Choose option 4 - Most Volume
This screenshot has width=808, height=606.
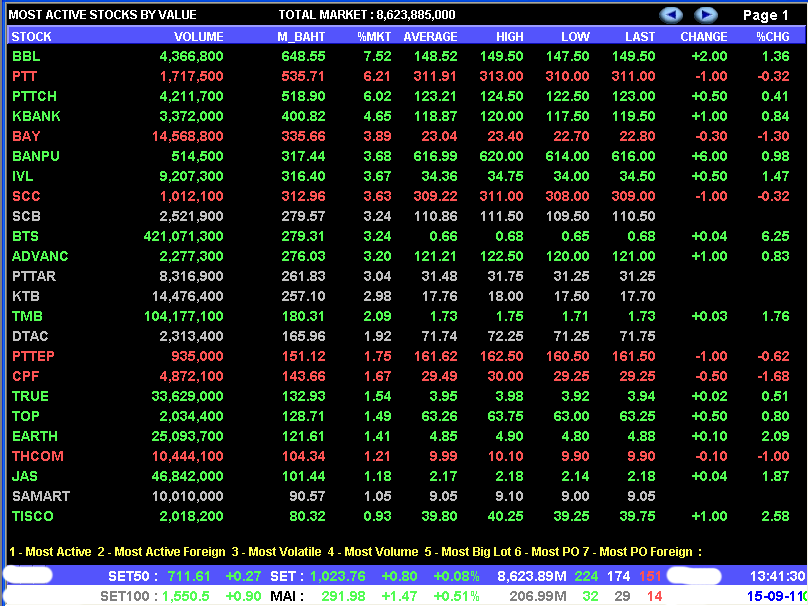pyautogui.click(x=373, y=552)
